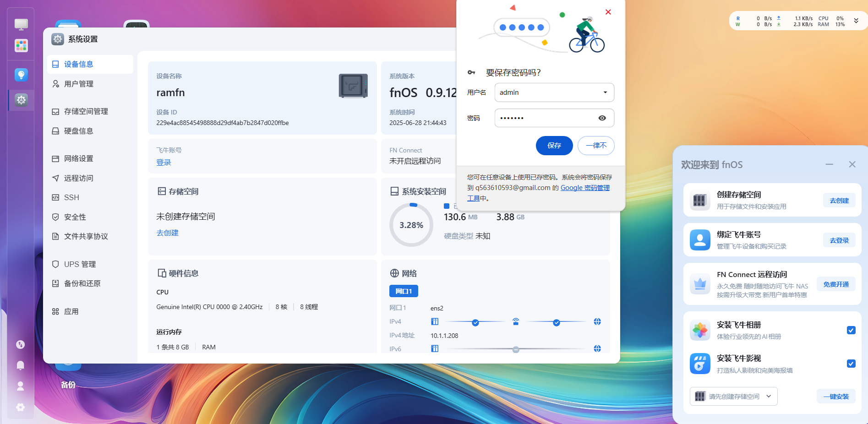The width and height of the screenshot is (868, 424).
Task: Click the 飞牛影视 app icon
Action: pyautogui.click(x=700, y=364)
